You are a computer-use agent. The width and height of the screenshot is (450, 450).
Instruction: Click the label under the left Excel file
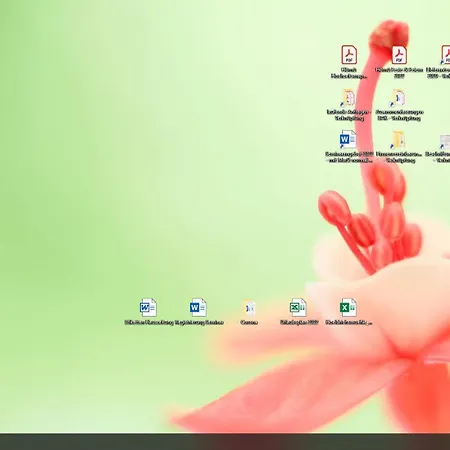click(299, 322)
